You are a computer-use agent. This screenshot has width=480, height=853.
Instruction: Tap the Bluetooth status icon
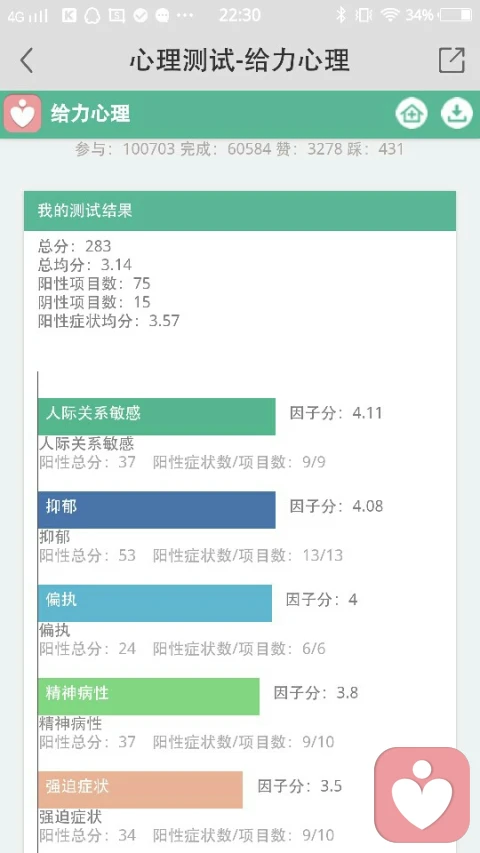coord(341,15)
